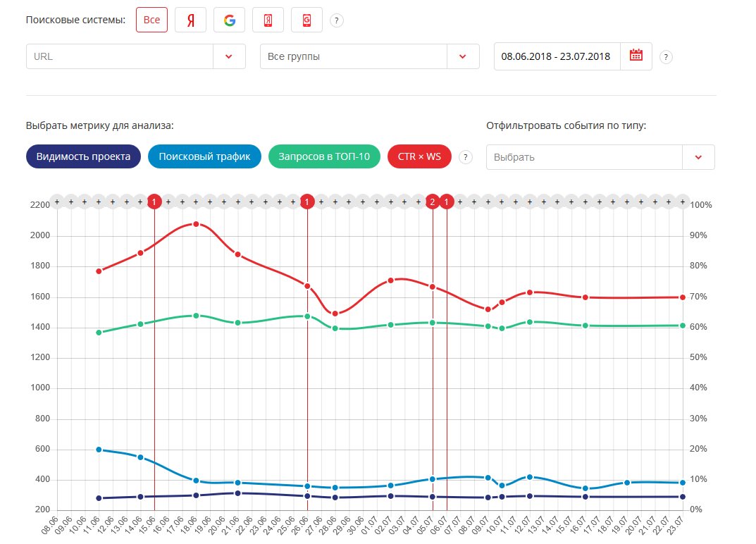Click help icon next to search engines
The width and height of the screenshot is (756, 544).
[x=337, y=20]
